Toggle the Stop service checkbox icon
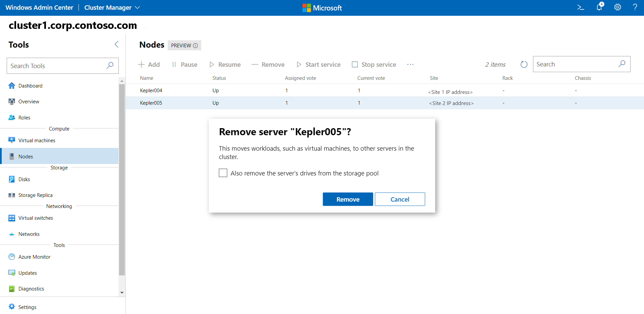The width and height of the screenshot is (644, 314). [x=355, y=64]
